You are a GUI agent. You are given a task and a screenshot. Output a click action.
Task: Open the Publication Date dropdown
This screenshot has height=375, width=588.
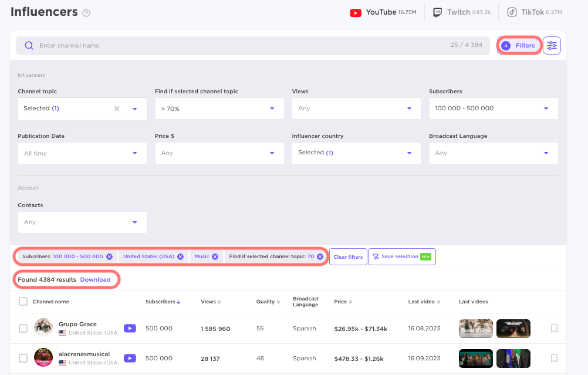click(x=82, y=153)
